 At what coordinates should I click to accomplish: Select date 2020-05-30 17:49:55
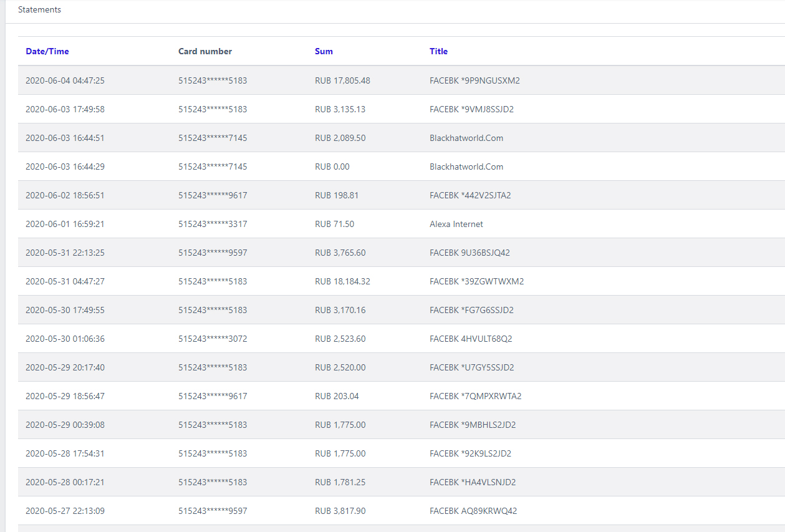(x=65, y=310)
